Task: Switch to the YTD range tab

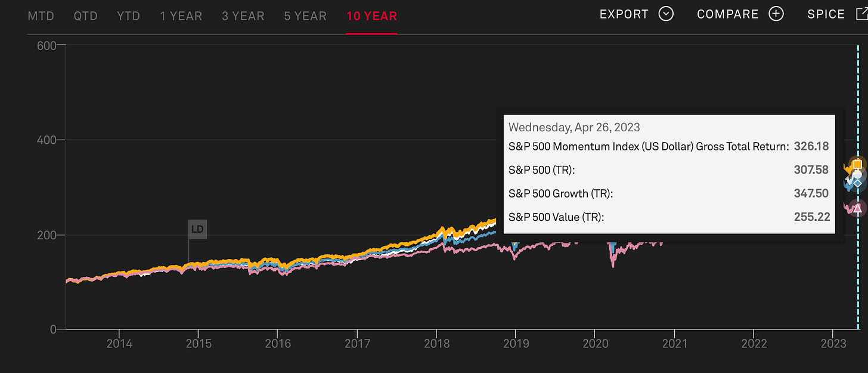Action: point(129,16)
